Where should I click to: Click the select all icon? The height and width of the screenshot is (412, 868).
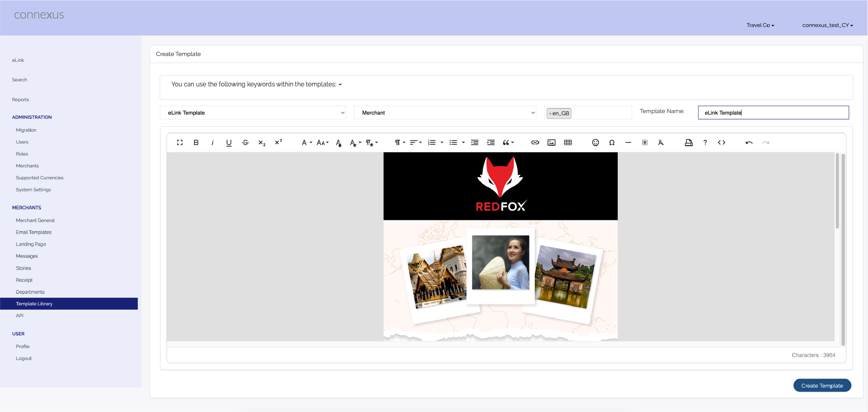645,143
